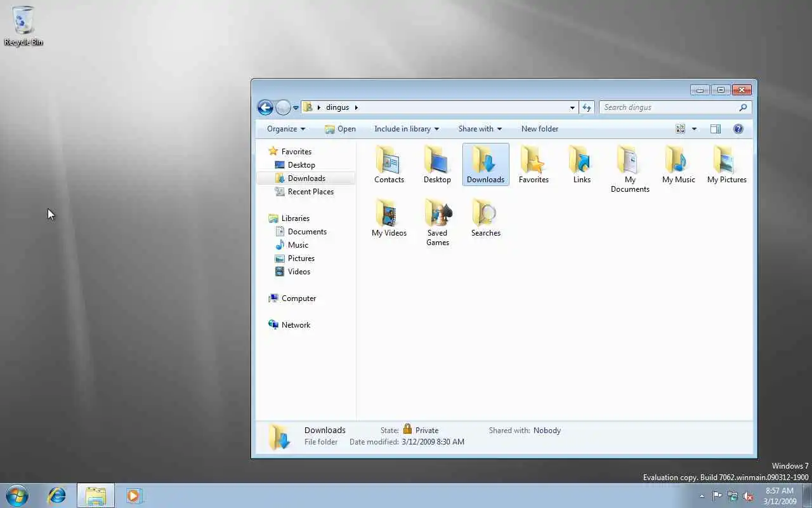Select the My Videos folder icon
812x508 pixels.
pyautogui.click(x=389, y=218)
